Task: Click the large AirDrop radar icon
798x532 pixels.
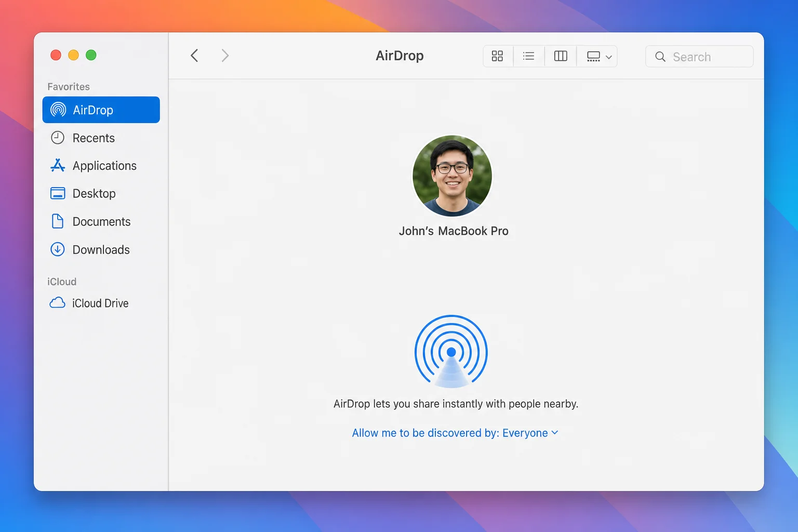Action: [451, 352]
